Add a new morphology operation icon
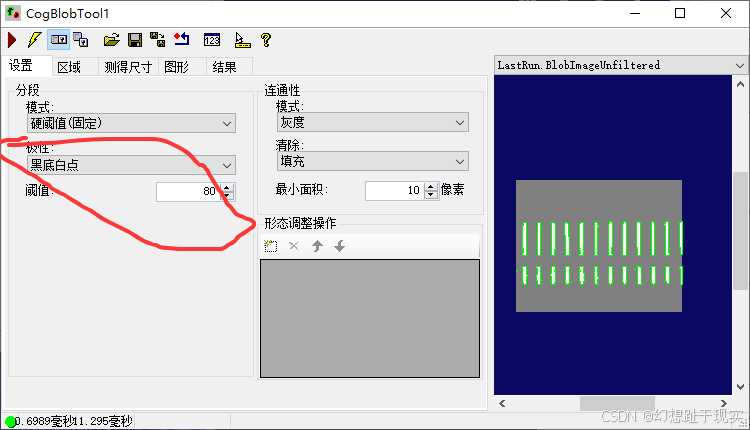750x430 pixels. pos(271,246)
